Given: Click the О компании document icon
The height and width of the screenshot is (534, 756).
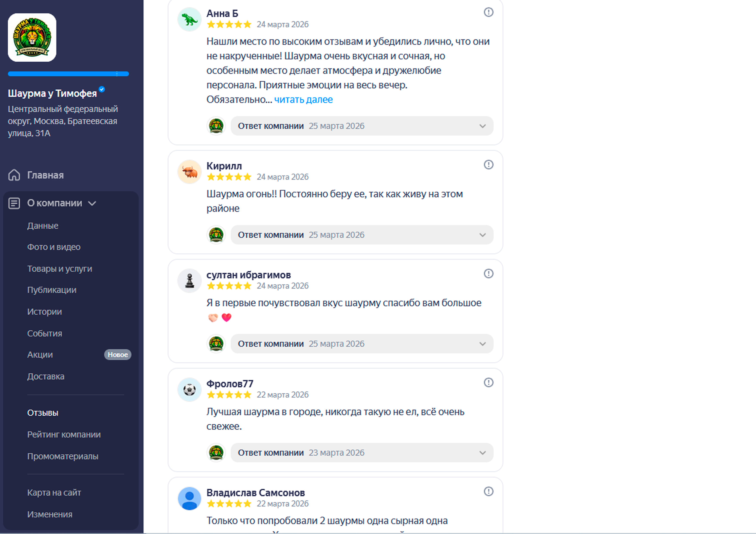Looking at the screenshot, I should click(x=14, y=203).
